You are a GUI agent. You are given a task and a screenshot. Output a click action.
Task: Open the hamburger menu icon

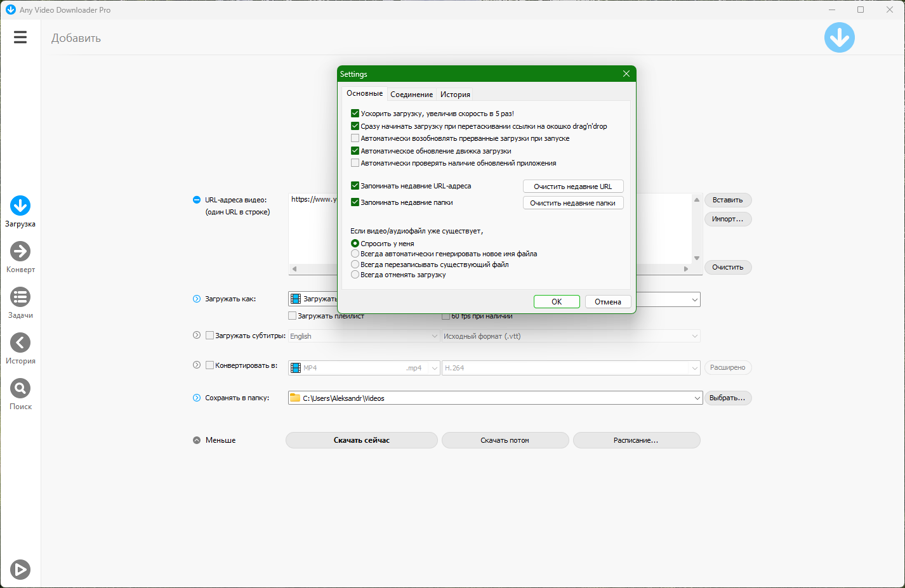20,37
